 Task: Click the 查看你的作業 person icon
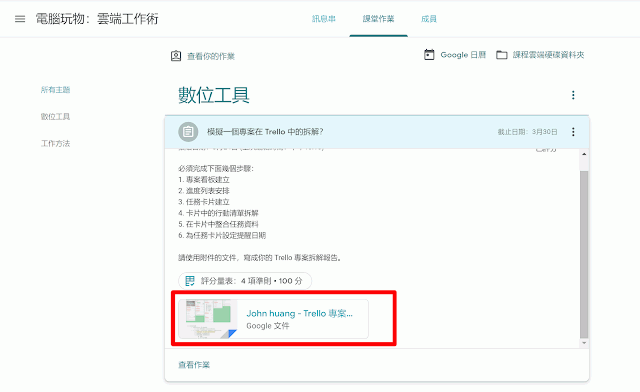(176, 56)
